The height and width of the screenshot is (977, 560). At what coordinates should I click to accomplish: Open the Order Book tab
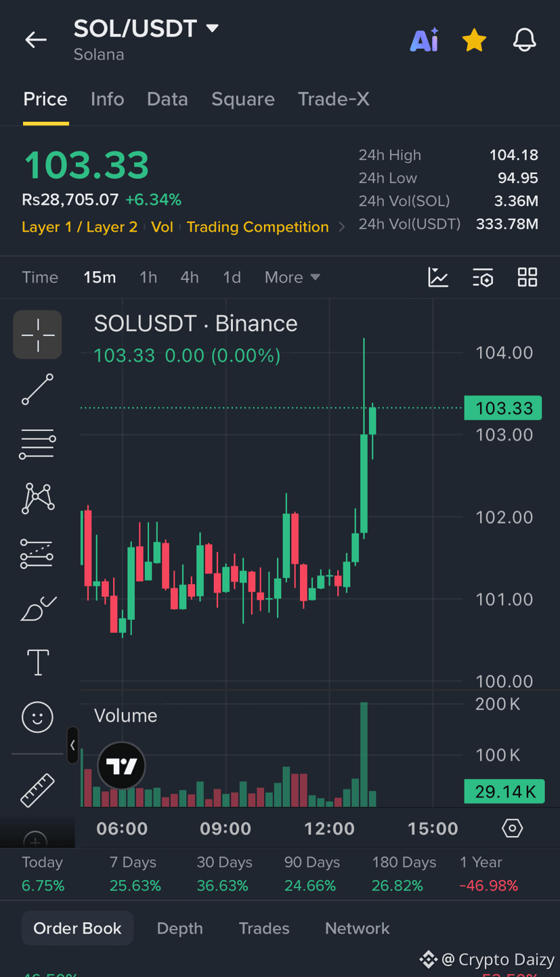(78, 928)
